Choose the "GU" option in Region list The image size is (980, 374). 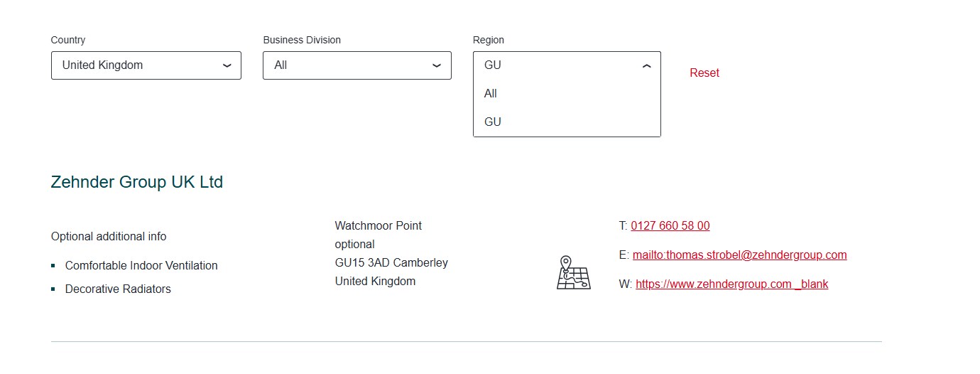click(493, 122)
